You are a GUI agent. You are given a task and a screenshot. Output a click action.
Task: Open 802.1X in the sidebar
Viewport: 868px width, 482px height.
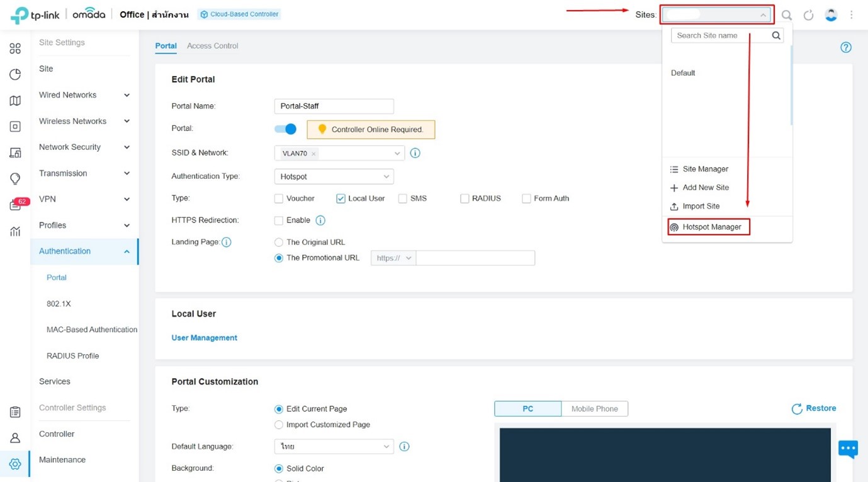point(59,304)
